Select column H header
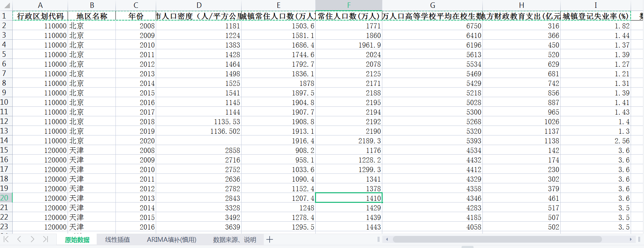This screenshot has height=248, width=644. point(522,5)
